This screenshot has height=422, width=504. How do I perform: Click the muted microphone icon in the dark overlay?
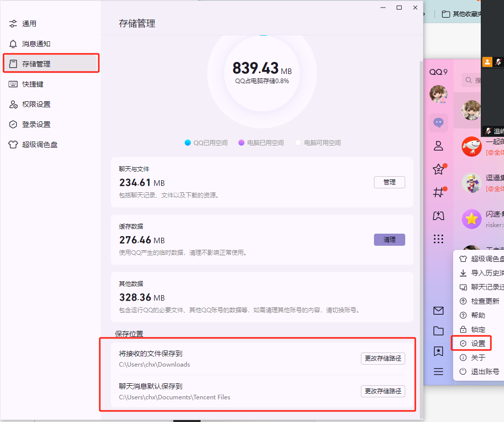(498, 62)
